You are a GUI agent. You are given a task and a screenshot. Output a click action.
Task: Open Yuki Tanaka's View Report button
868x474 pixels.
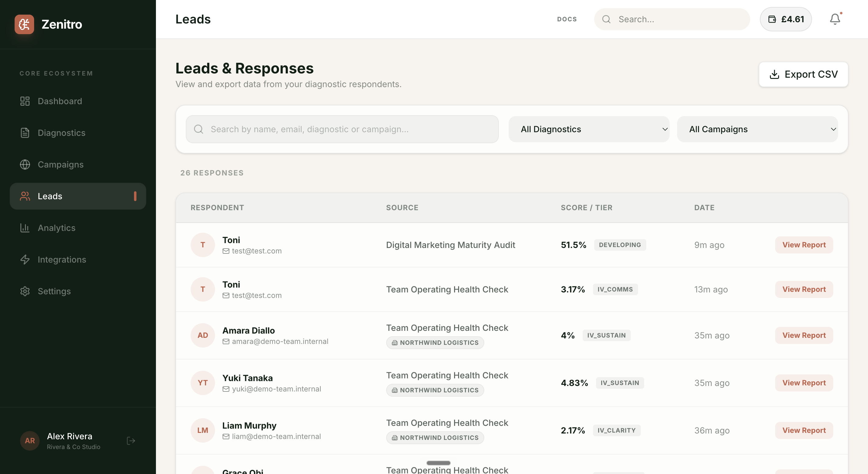(x=804, y=383)
